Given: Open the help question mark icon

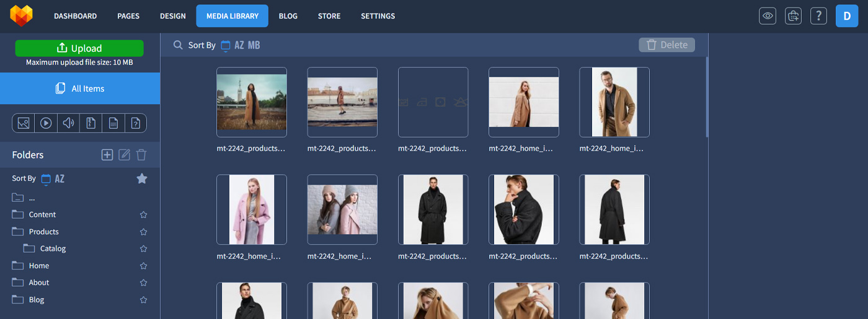Looking at the screenshot, I should (x=818, y=16).
